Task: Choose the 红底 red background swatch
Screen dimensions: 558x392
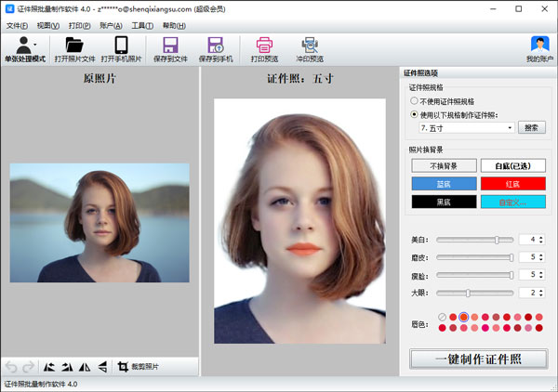Action: [x=513, y=183]
